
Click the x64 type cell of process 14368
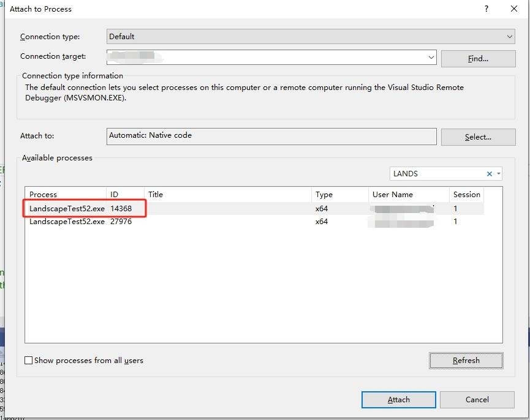tap(322, 209)
